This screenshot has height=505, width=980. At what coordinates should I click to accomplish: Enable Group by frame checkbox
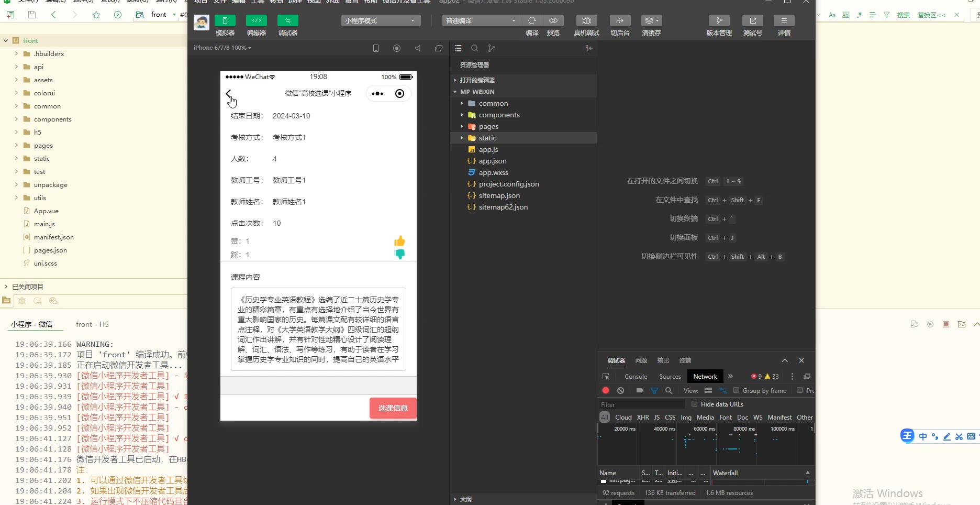point(736,390)
